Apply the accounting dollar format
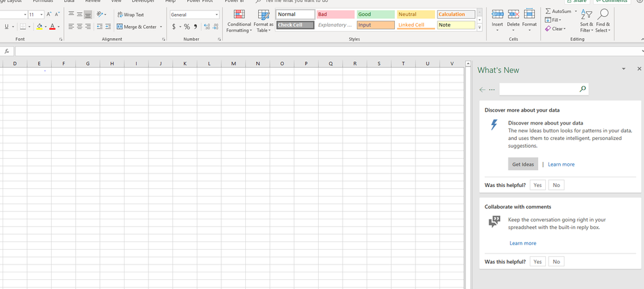The width and height of the screenshot is (644, 289). click(x=174, y=26)
